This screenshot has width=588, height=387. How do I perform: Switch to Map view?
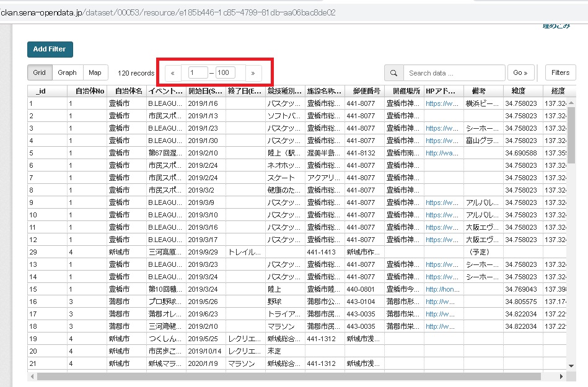pos(95,72)
